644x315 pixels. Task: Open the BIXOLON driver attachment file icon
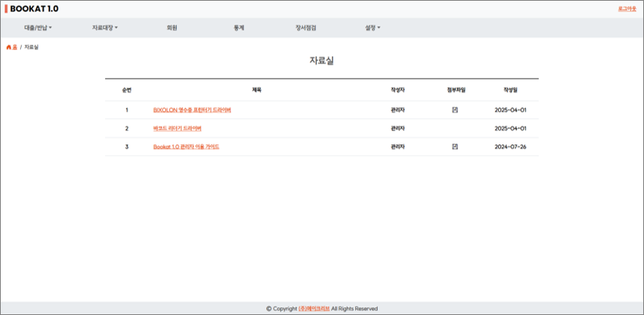455,110
